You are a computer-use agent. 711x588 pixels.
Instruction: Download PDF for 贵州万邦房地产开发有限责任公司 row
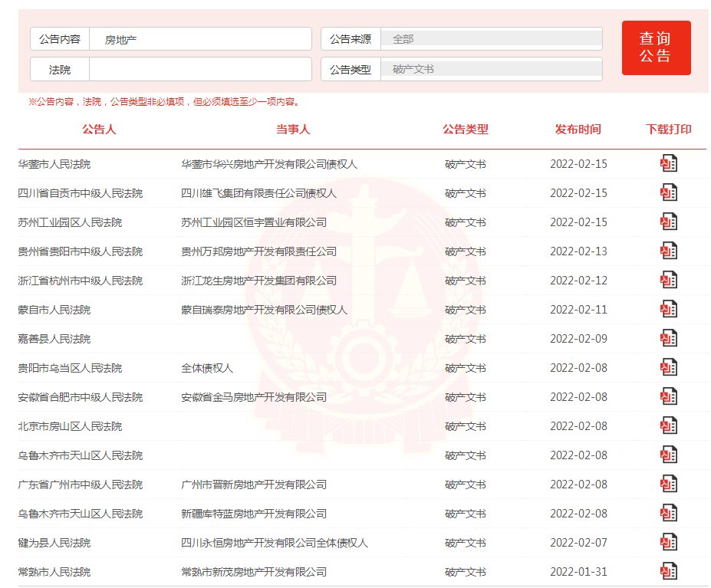(x=668, y=251)
